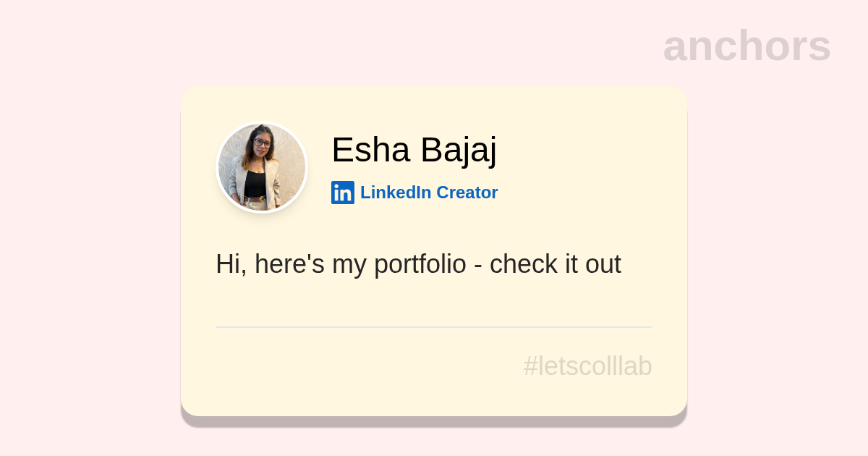The width and height of the screenshot is (868, 456).
Task: Open Esha Bajaj's circular profile photo
Action: [x=262, y=167]
